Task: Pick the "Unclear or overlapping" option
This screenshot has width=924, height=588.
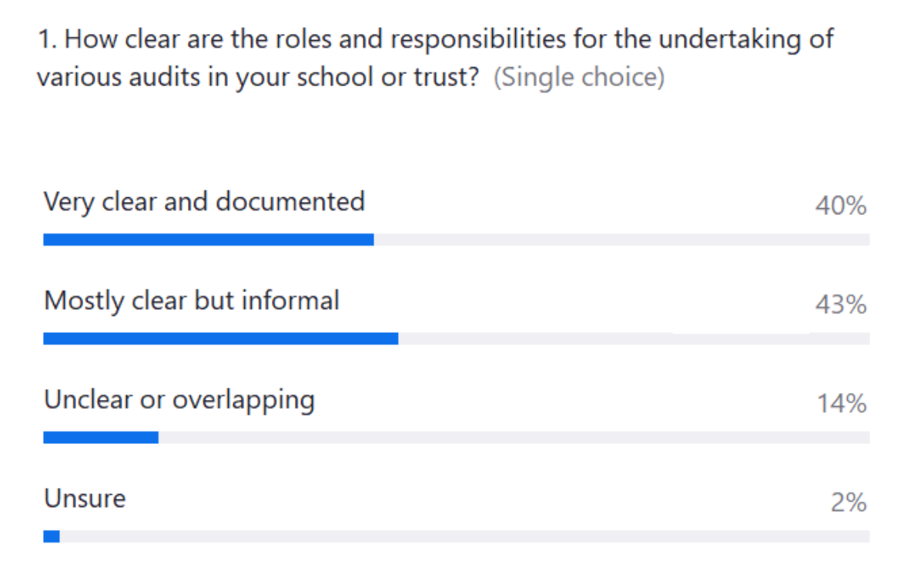Action: pos(179,400)
